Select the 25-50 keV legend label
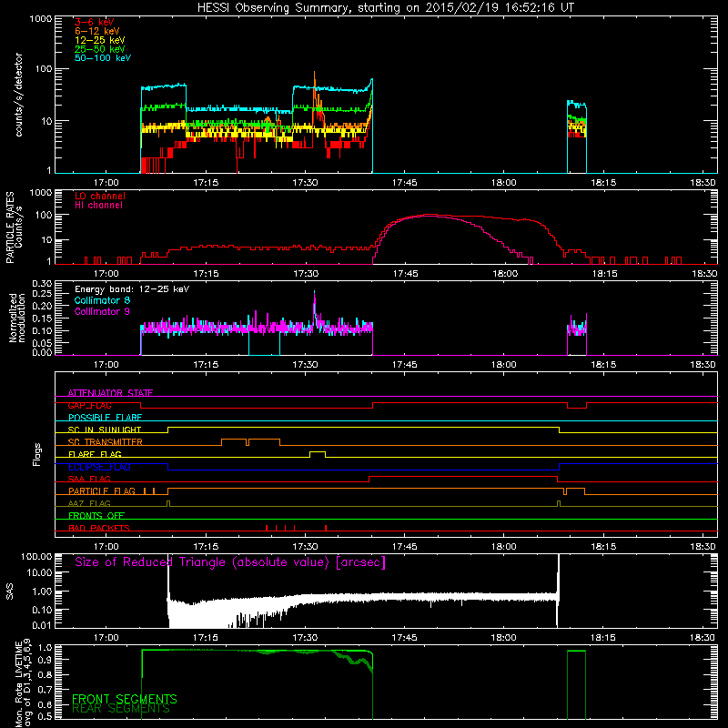Viewport: 728px width, 728px height. (100, 49)
